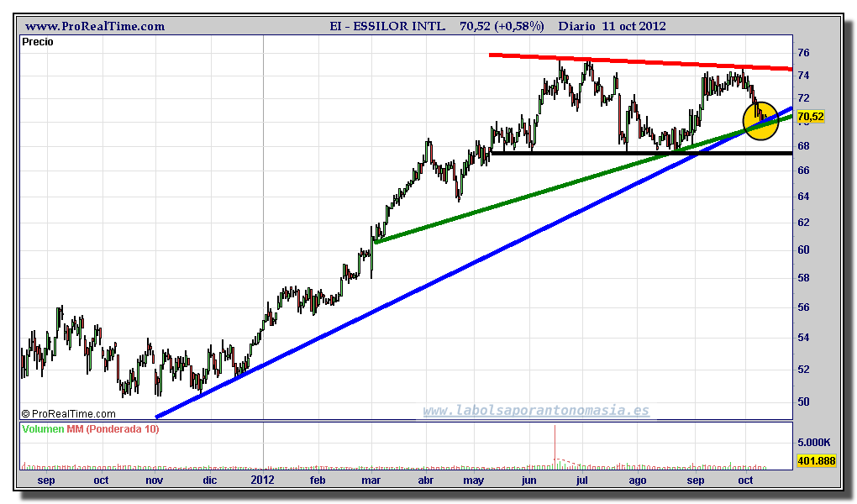The width and height of the screenshot is (857, 504).
Task: Click the 5.000K volume axis label
Action: click(814, 442)
